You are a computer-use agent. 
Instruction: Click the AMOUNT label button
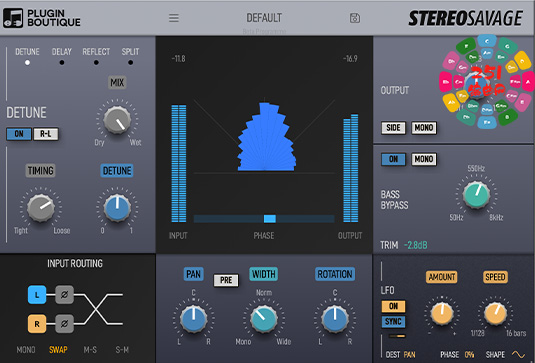click(442, 277)
